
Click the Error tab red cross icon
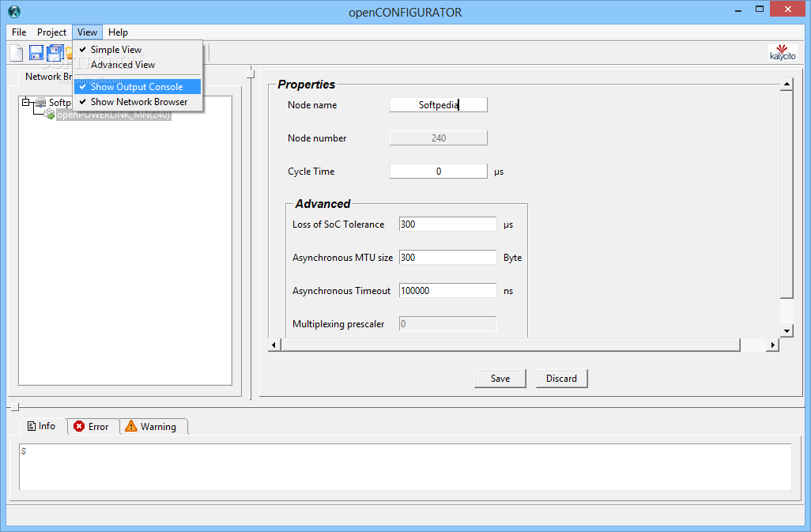point(79,426)
